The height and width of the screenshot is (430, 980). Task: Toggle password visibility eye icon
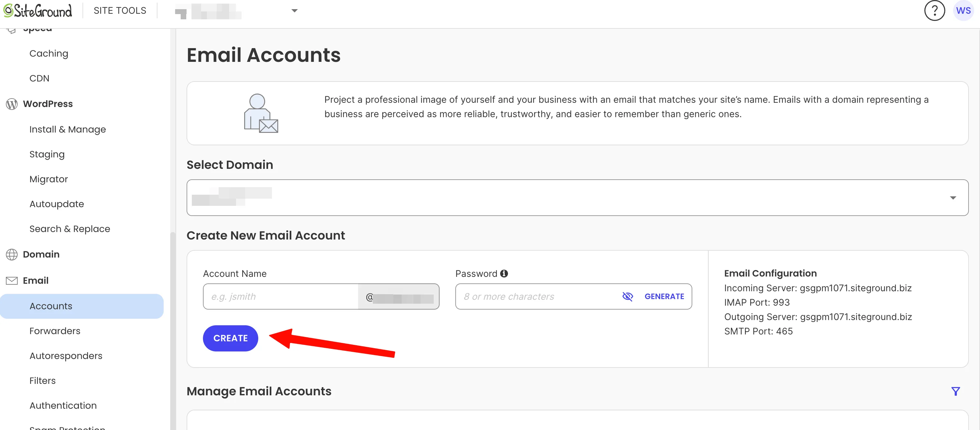point(627,296)
